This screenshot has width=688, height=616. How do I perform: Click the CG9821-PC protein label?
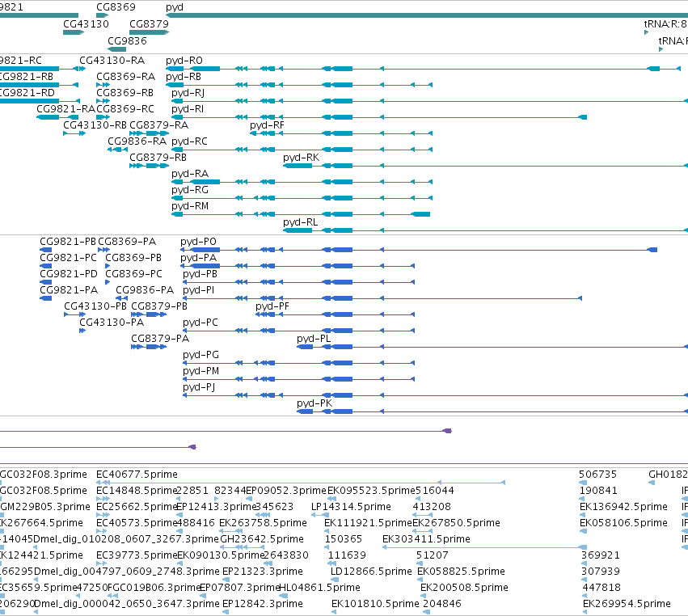(x=69, y=259)
